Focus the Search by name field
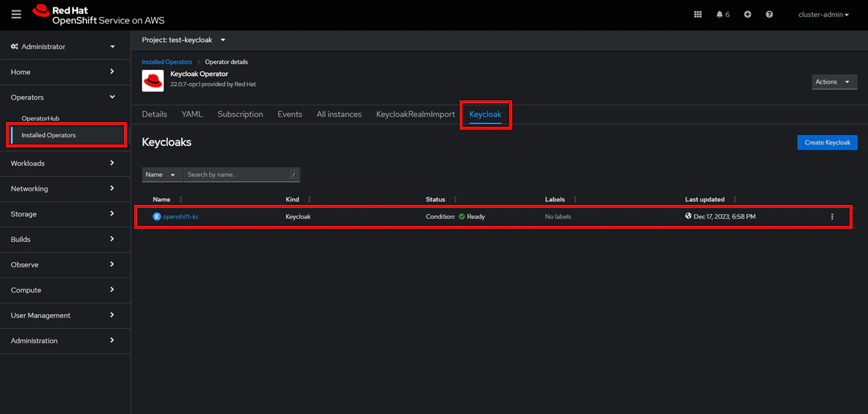Viewport: 868px width, 414px height. (x=241, y=174)
